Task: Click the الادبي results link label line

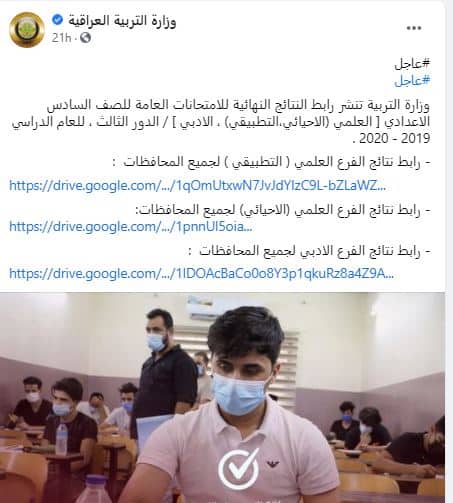Action: 309,251
